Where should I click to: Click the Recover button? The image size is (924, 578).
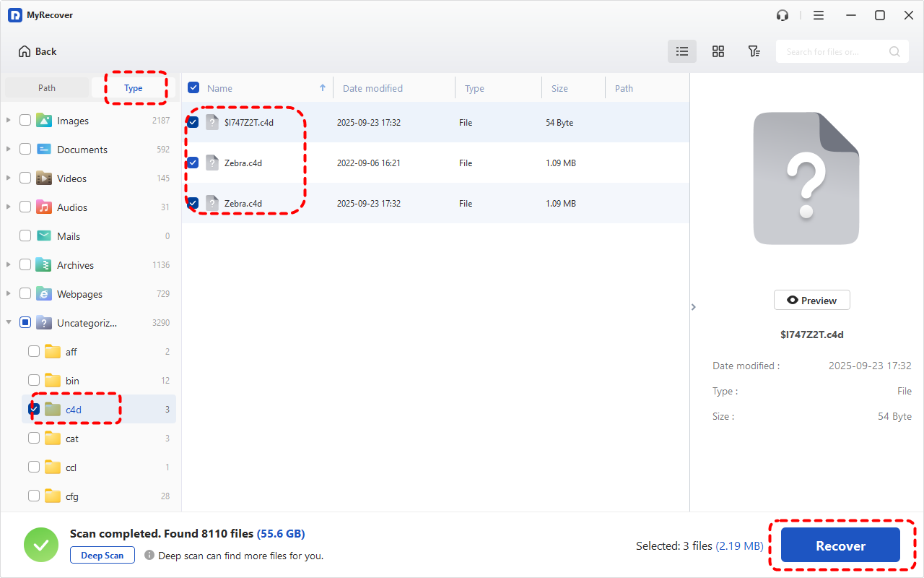(x=840, y=545)
